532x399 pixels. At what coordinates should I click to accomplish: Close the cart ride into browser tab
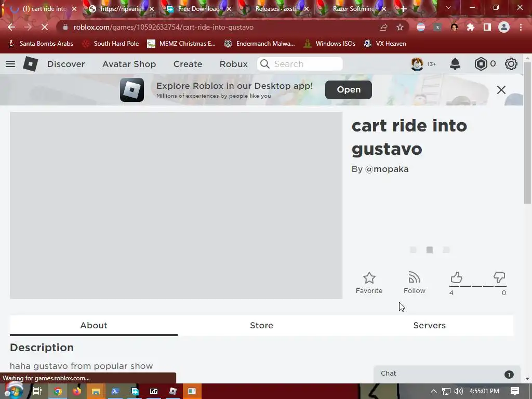pyautogui.click(x=74, y=9)
